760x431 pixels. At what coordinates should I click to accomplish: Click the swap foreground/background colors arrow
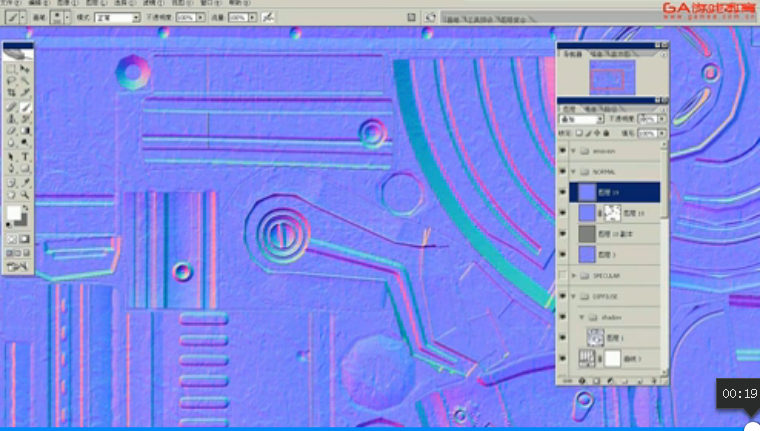[x=26, y=208]
